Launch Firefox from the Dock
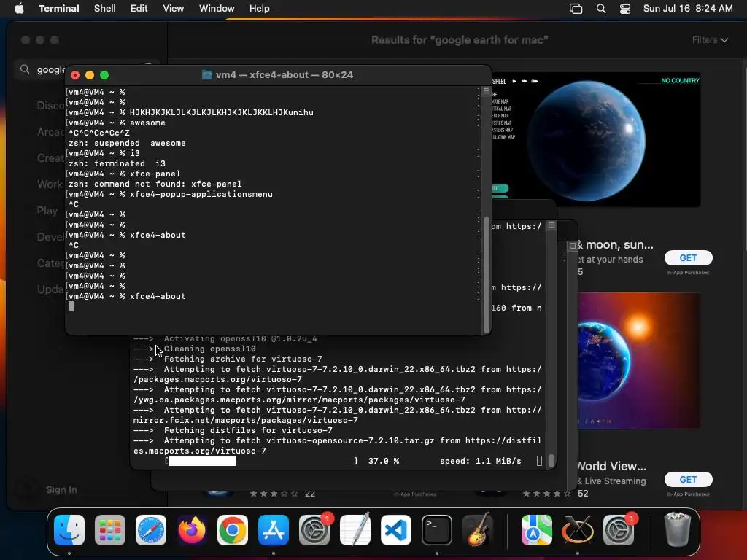Screen dimensions: 747x560 click(x=192, y=529)
